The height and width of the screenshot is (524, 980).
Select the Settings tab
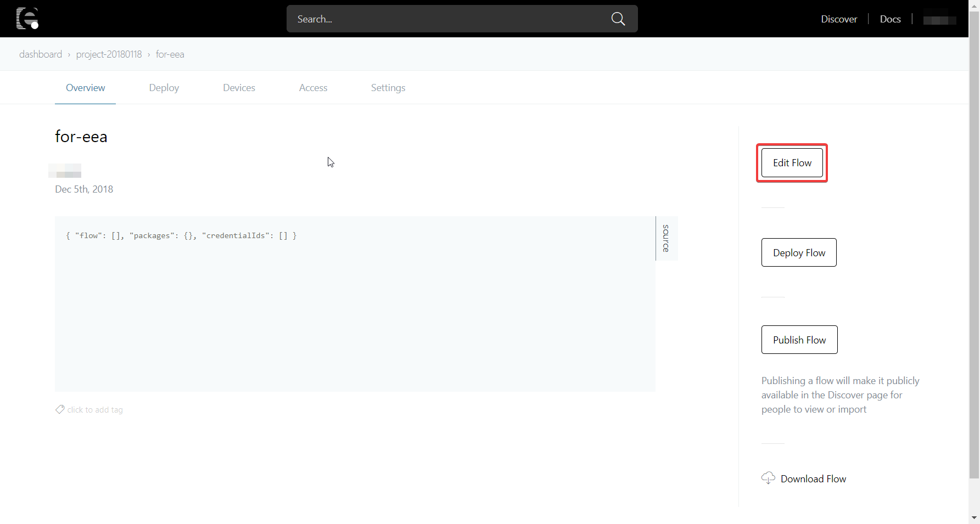[x=388, y=88]
